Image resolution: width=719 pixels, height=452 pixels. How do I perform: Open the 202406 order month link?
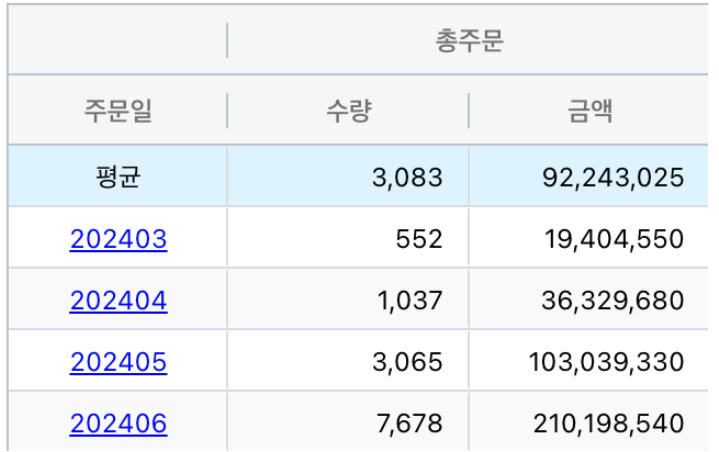pyautogui.click(x=118, y=423)
